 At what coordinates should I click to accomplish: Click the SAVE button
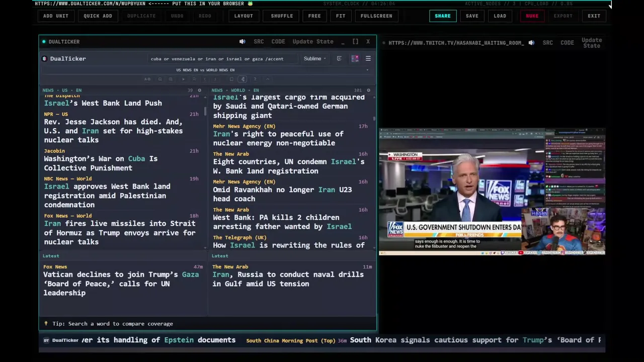pos(472,16)
